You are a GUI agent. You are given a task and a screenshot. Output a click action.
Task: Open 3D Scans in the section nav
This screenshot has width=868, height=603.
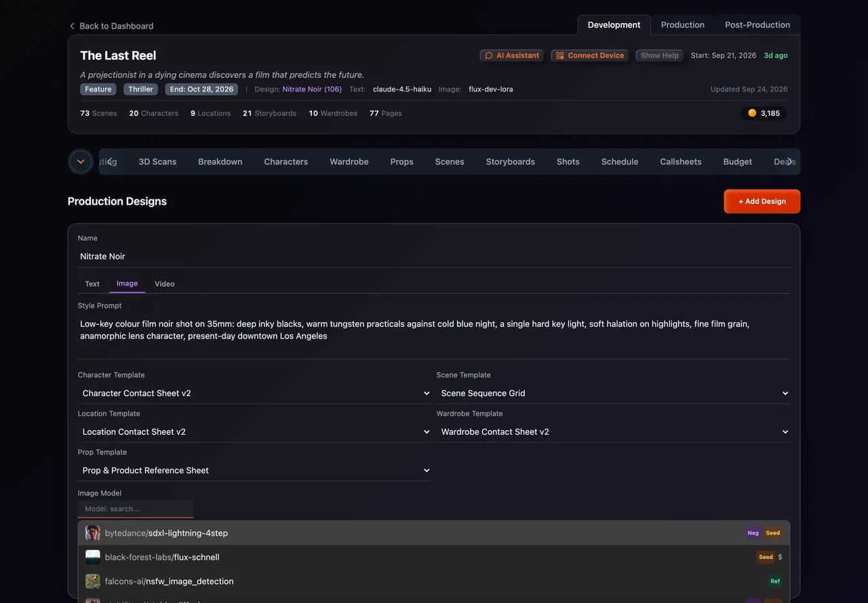click(157, 161)
